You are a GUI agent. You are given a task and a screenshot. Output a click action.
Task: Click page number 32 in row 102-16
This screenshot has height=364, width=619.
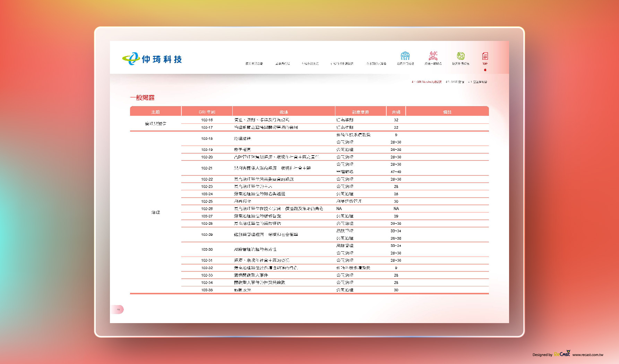(x=396, y=120)
